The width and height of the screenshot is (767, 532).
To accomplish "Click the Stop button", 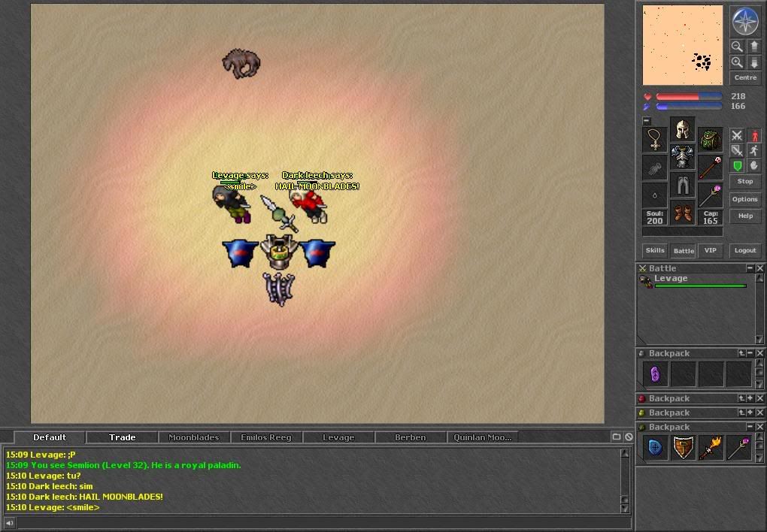I will (x=745, y=181).
